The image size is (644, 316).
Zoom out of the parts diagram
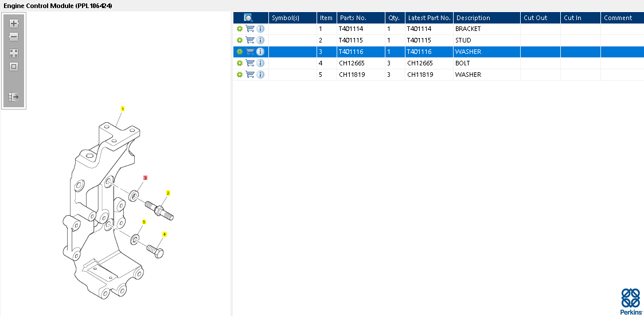click(14, 37)
